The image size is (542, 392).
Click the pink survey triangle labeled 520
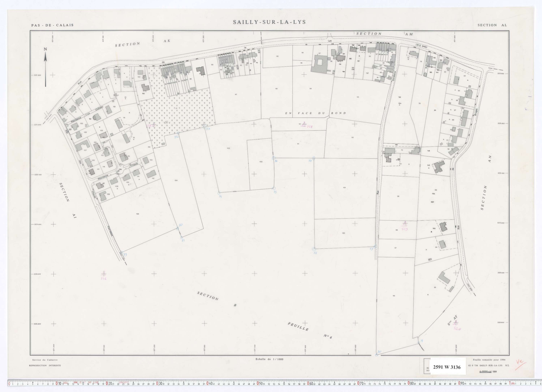(x=456, y=323)
